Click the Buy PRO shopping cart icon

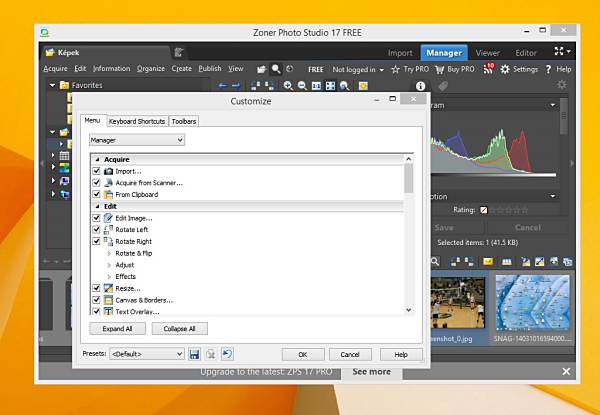pyautogui.click(x=440, y=69)
